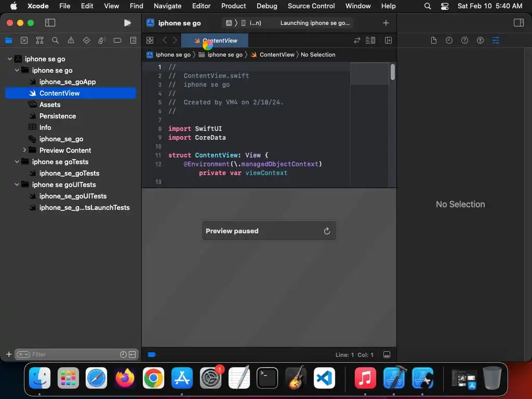Click the code minimap
The width and height of the screenshot is (532, 399).
click(x=369, y=124)
